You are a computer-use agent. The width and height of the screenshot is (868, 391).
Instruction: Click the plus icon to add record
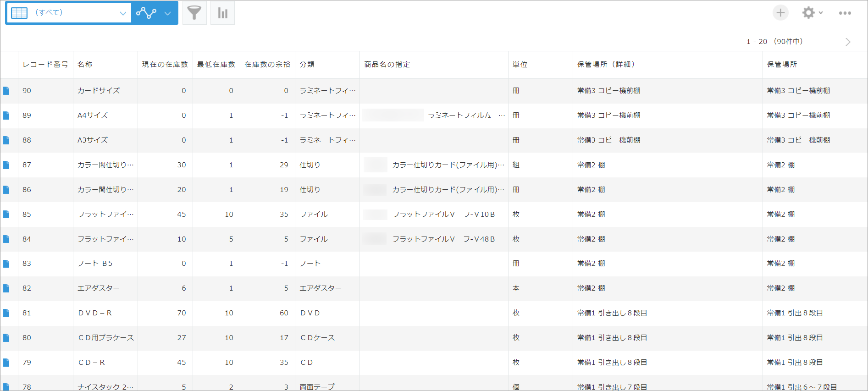pos(780,13)
